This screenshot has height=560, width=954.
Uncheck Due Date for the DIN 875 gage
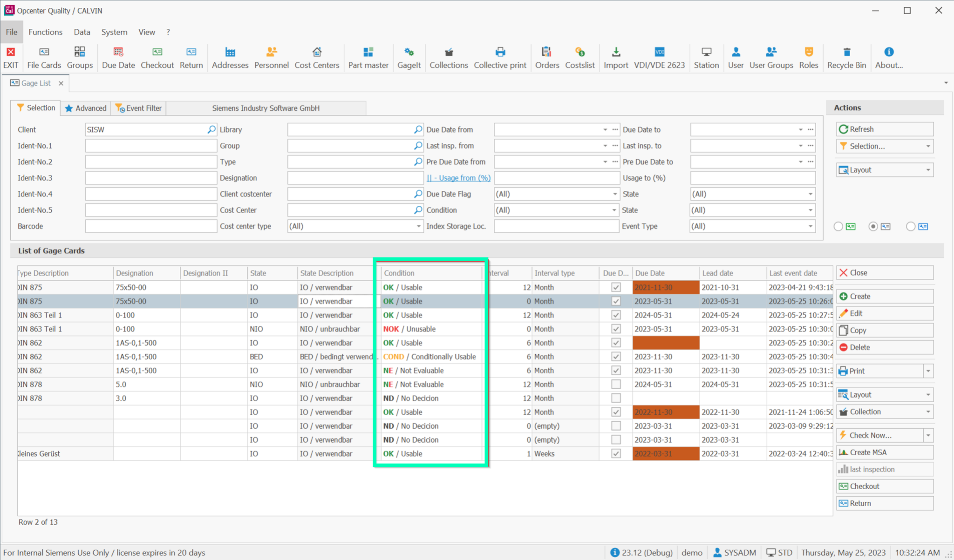pyautogui.click(x=616, y=287)
